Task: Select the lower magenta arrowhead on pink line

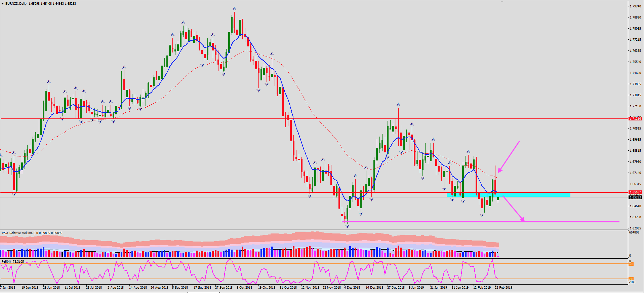Action: [522, 219]
